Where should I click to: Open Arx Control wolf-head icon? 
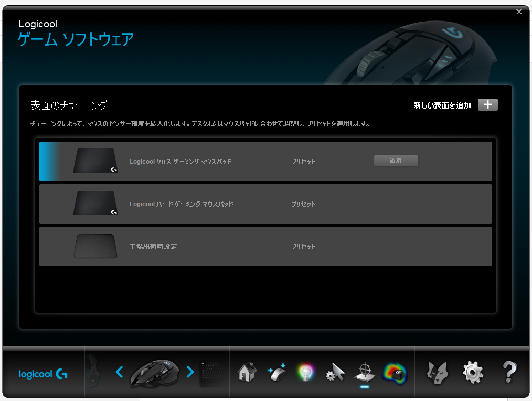[x=438, y=373]
